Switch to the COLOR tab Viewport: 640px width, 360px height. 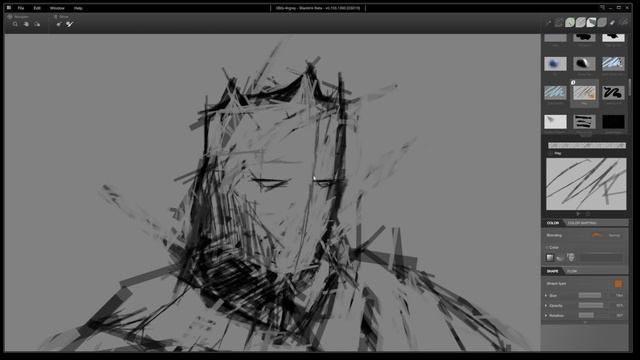553,223
